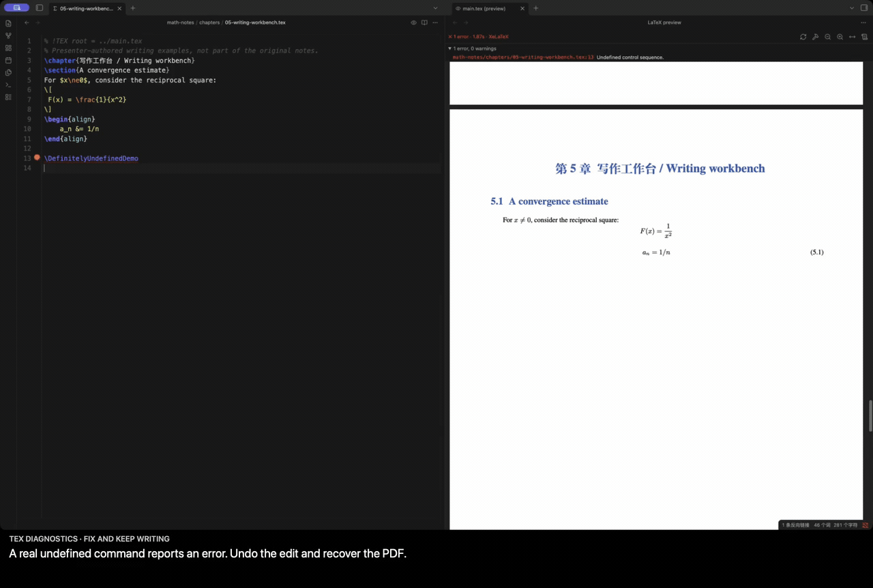
Task: Fit PDF preview to width
Action: [x=852, y=37]
